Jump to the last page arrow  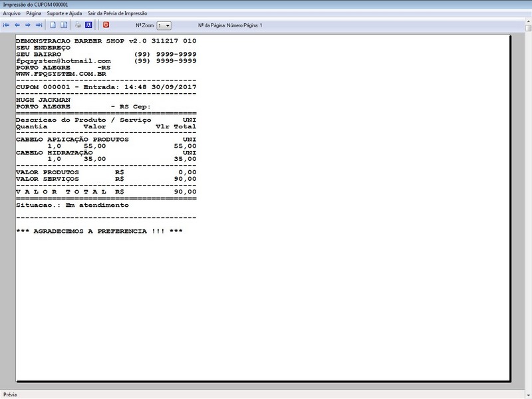pyautogui.click(x=39, y=25)
